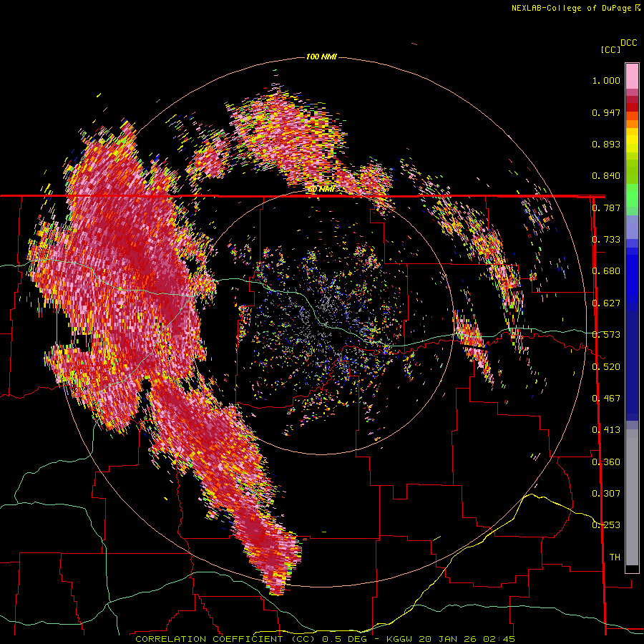The width and height of the screenshot is (644, 644).
Task: Select the 50 NMI range ring label
Action: (x=321, y=189)
